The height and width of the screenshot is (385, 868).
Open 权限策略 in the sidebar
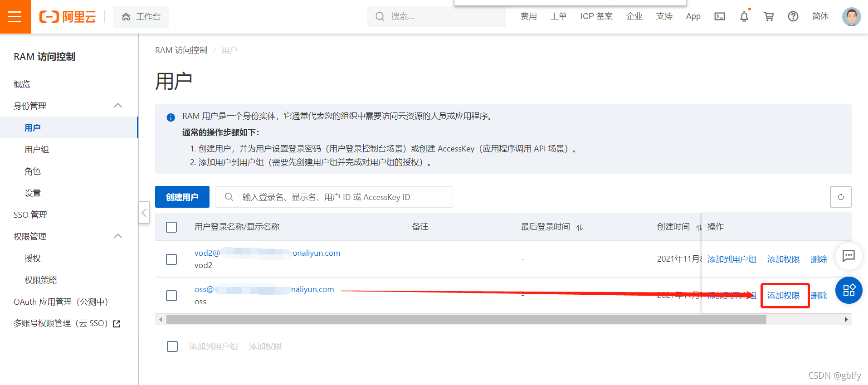[x=41, y=280]
